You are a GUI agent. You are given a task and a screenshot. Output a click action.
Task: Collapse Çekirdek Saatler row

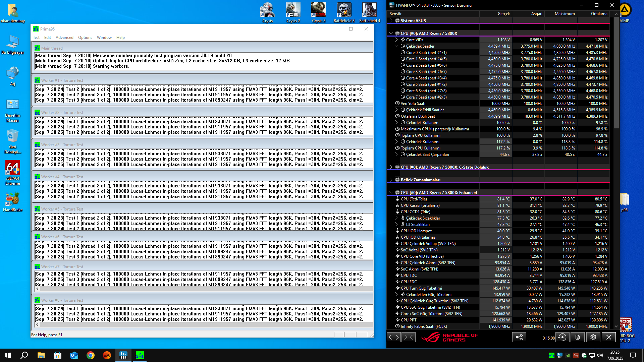[396, 46]
